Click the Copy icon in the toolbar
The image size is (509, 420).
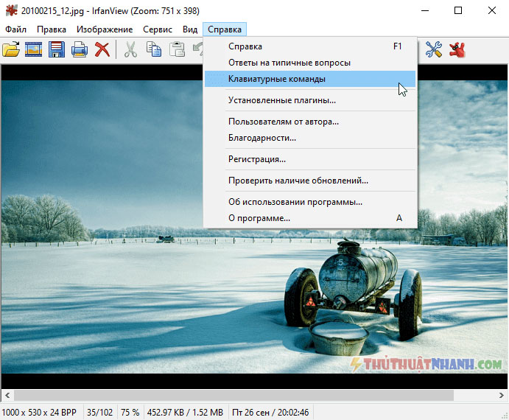154,49
